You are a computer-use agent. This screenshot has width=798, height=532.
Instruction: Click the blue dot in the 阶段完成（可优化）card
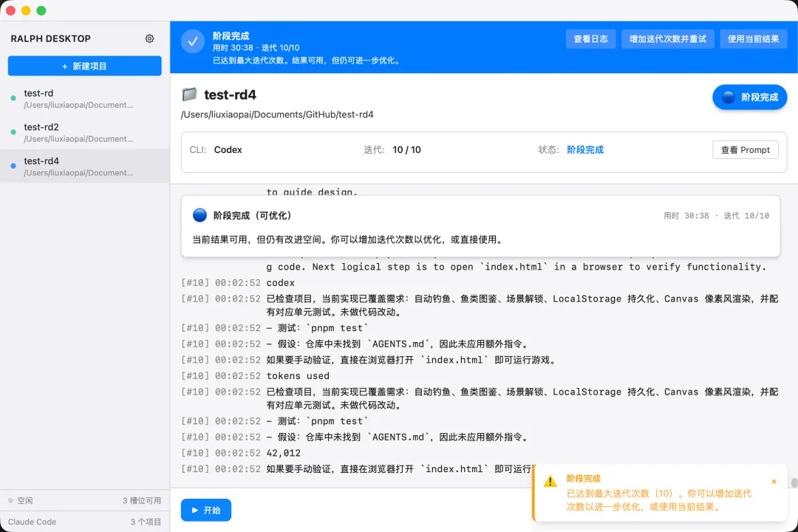[x=197, y=215]
